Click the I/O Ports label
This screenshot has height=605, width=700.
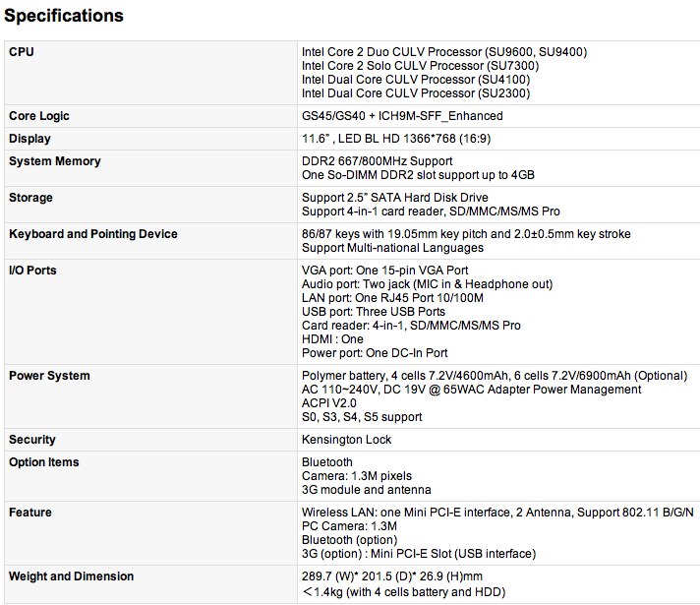[x=32, y=271]
